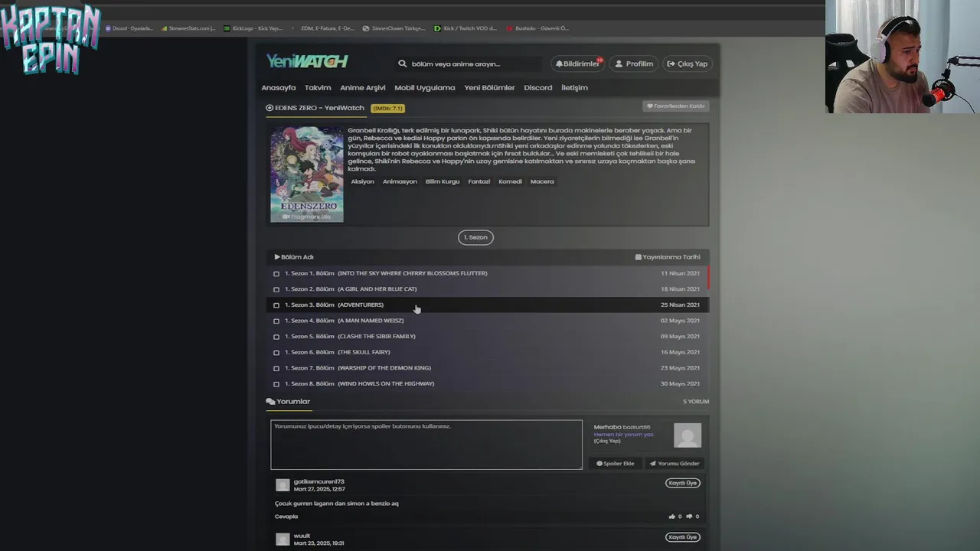Image resolution: width=980 pixels, height=551 pixels.
Task: Click the bozkurt66 profile avatar
Action: click(x=687, y=435)
